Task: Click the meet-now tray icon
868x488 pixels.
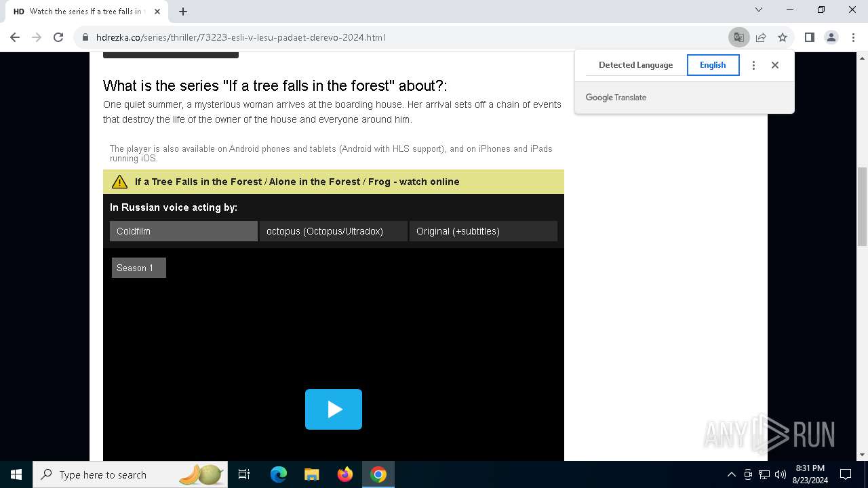Action: [x=748, y=474]
